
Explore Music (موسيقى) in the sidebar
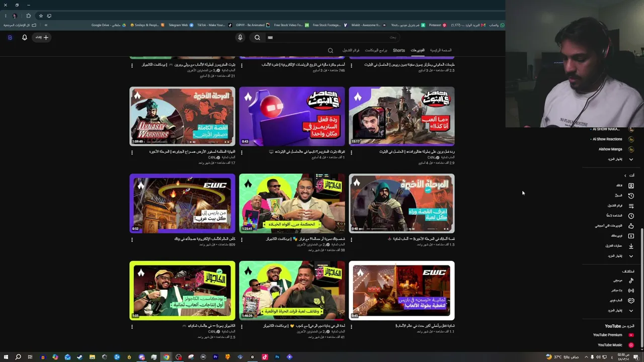click(623, 281)
